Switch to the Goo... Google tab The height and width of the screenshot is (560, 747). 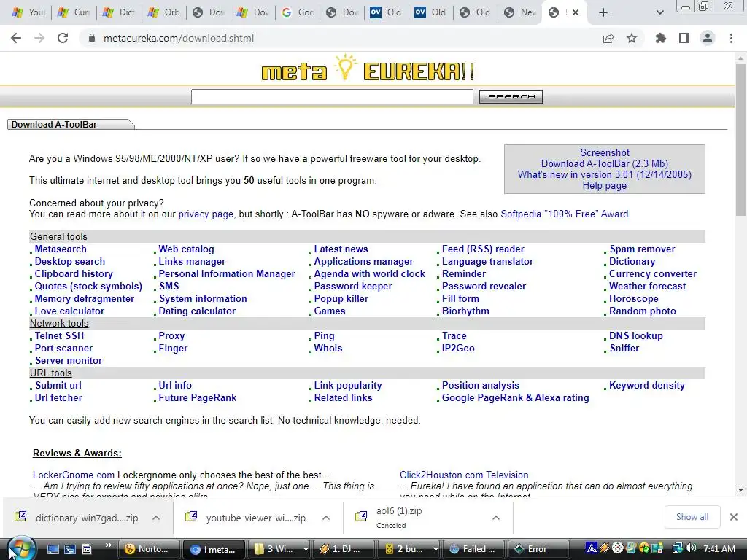pos(298,12)
